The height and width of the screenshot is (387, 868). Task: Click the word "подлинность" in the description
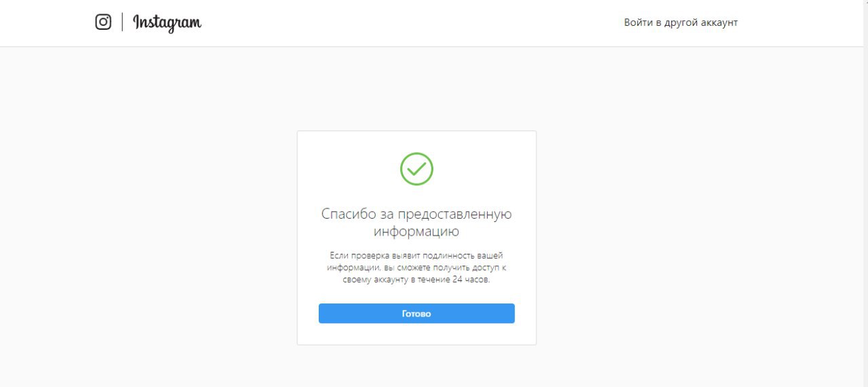(452, 255)
